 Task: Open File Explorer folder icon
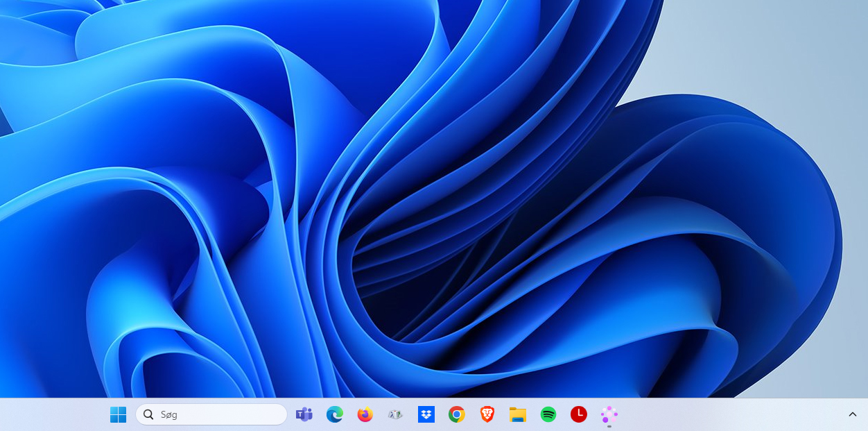tap(518, 414)
